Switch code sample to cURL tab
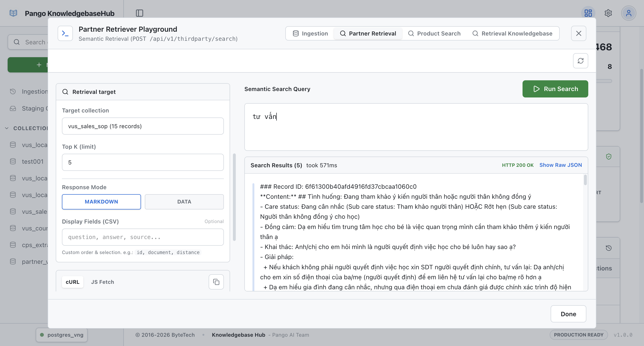The width and height of the screenshot is (644, 346). (72, 282)
